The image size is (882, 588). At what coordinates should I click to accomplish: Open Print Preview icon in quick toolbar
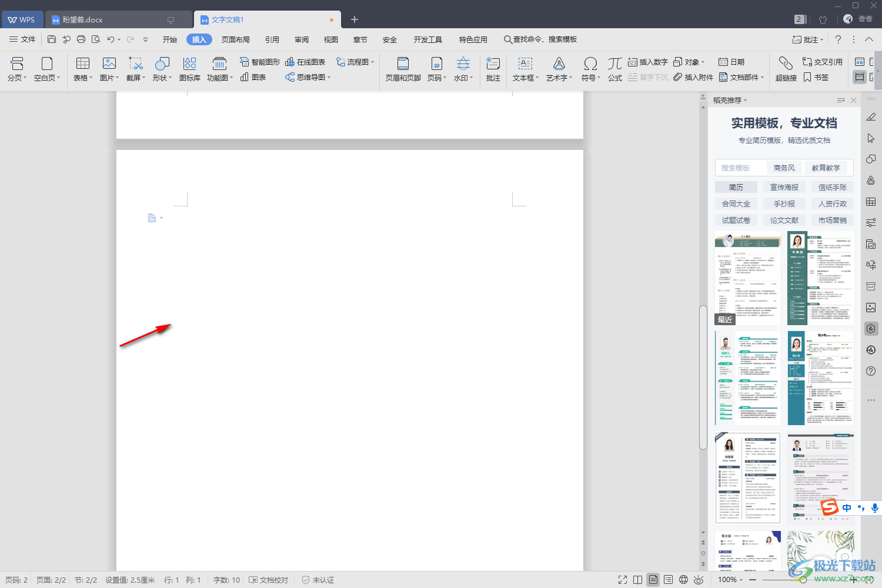coord(96,39)
